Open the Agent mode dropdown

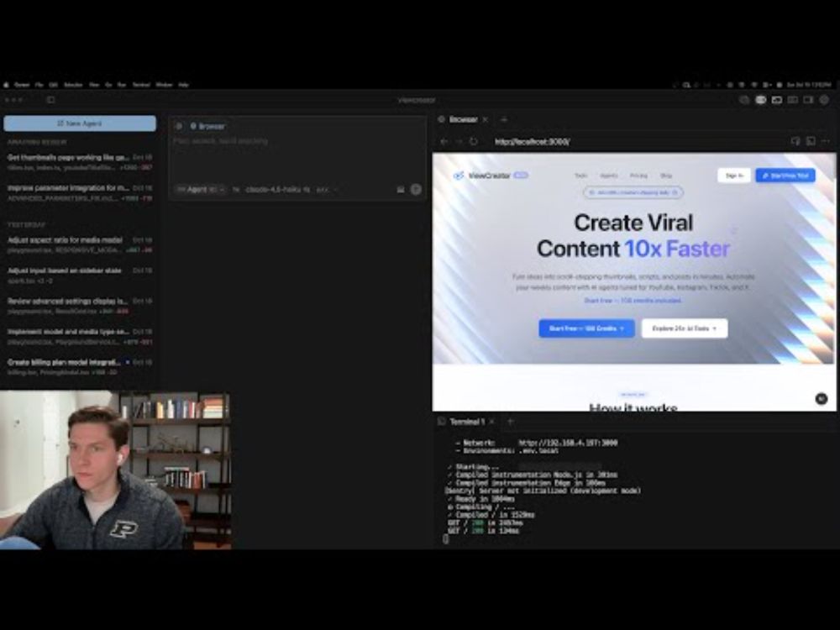(201, 190)
